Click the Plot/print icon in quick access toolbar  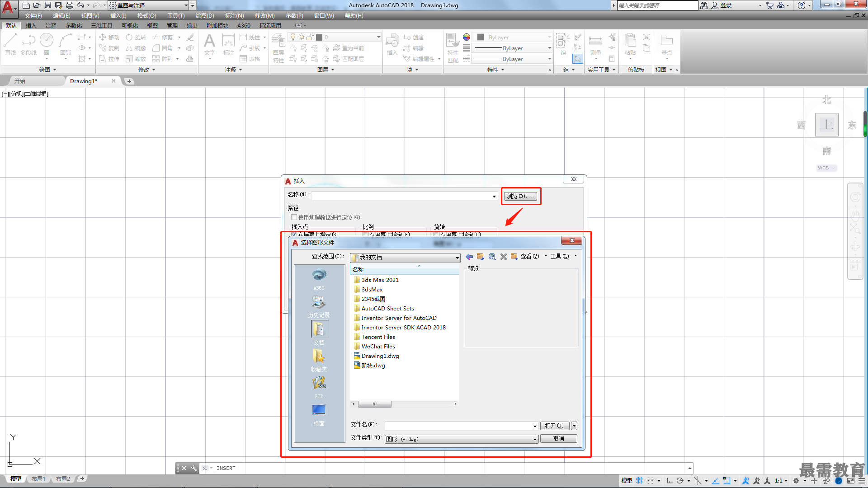pyautogui.click(x=69, y=5)
